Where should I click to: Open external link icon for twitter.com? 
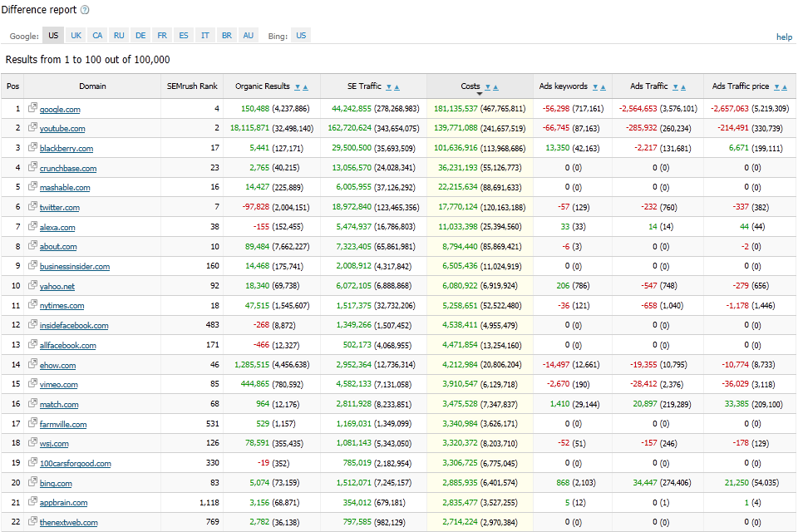pos(32,205)
